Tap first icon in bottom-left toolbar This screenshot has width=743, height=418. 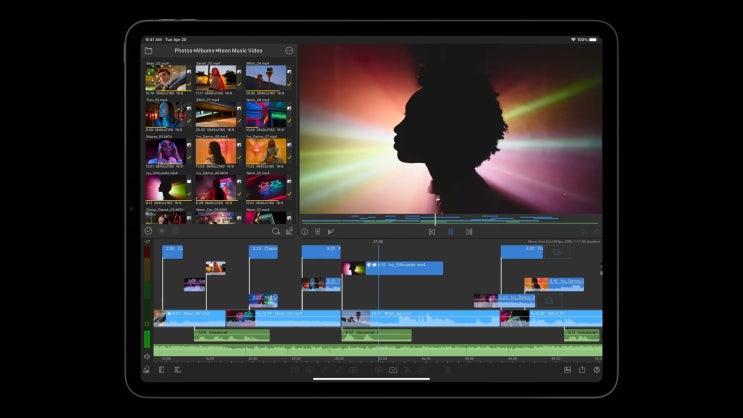(x=147, y=370)
